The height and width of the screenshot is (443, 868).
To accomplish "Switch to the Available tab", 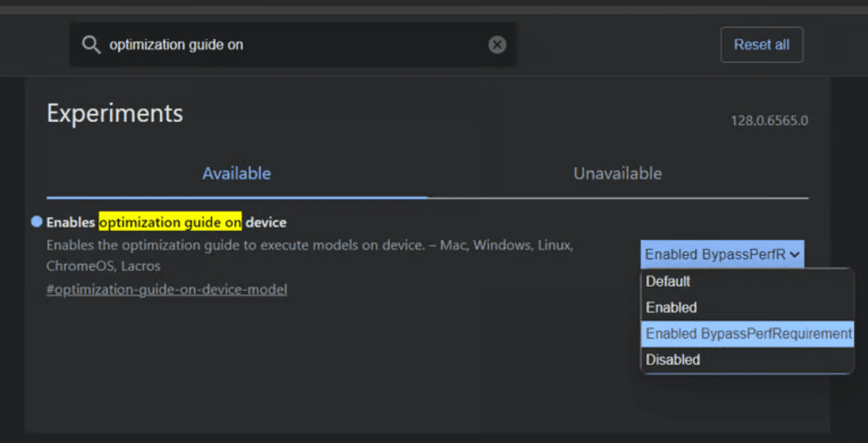I will (x=237, y=174).
